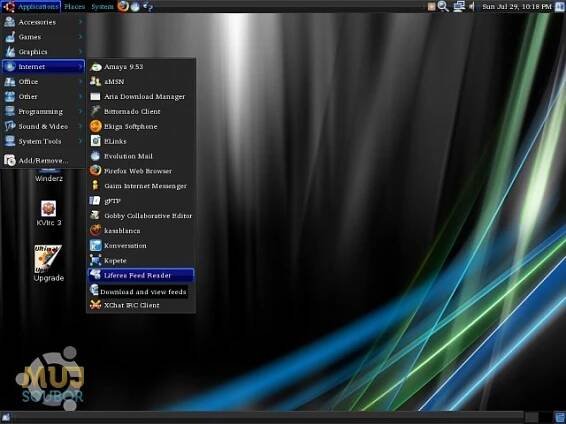Open the Upgrade desktop shortcut icon
Image resolution: width=566 pixels, height=424 pixels.
[x=48, y=263]
